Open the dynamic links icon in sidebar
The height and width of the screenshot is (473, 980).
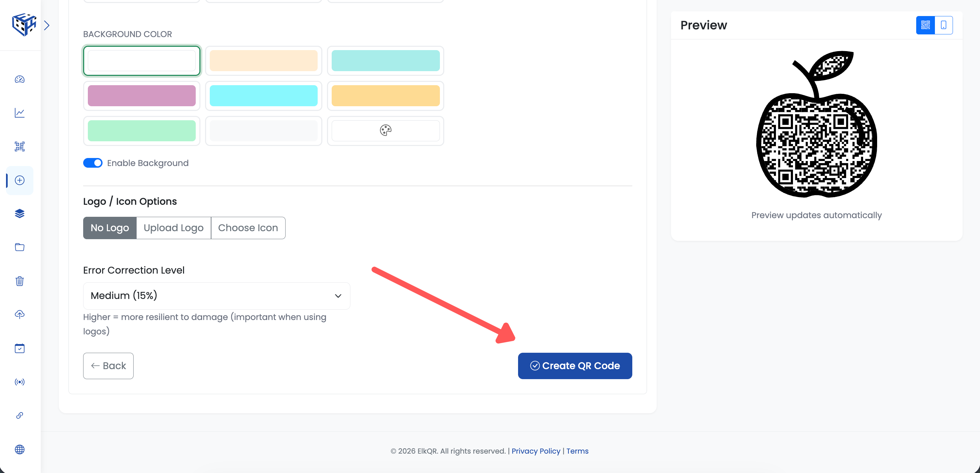click(x=19, y=415)
